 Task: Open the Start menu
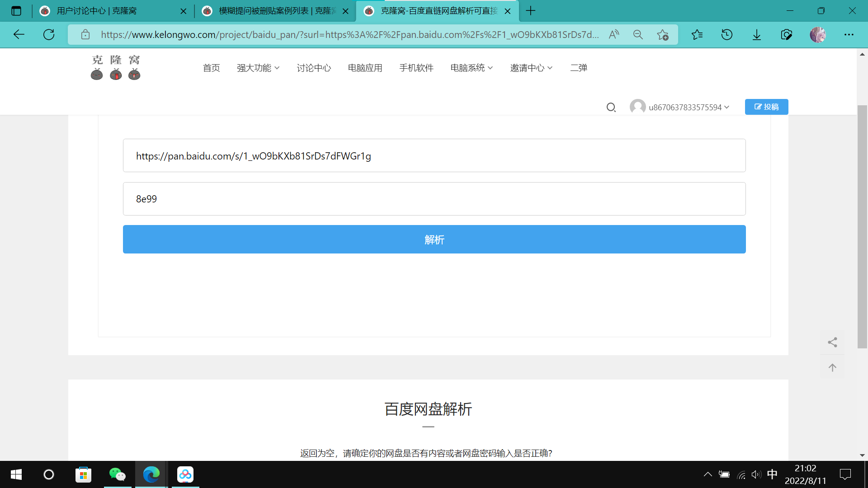point(16,474)
